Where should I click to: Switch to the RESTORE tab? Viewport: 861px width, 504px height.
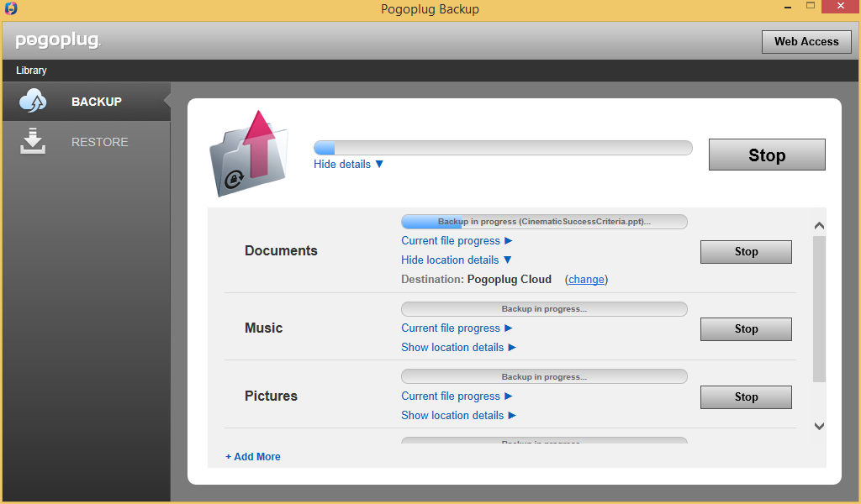click(x=87, y=142)
